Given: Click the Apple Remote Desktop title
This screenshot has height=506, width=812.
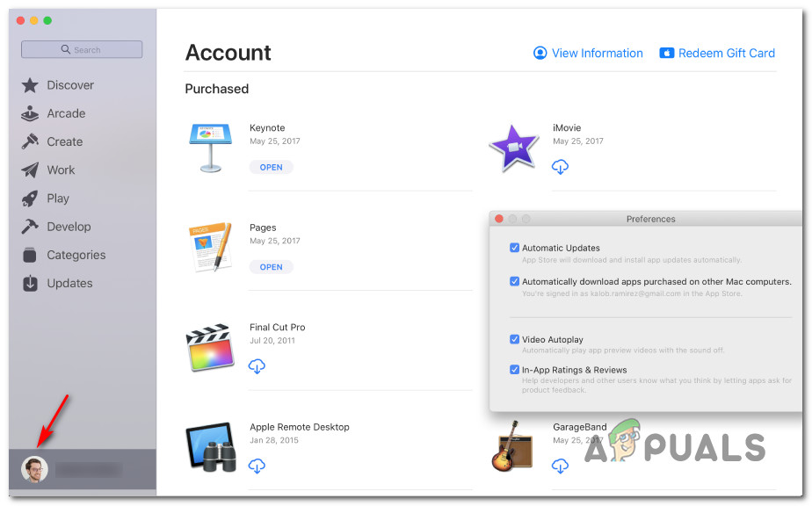Looking at the screenshot, I should click(300, 427).
